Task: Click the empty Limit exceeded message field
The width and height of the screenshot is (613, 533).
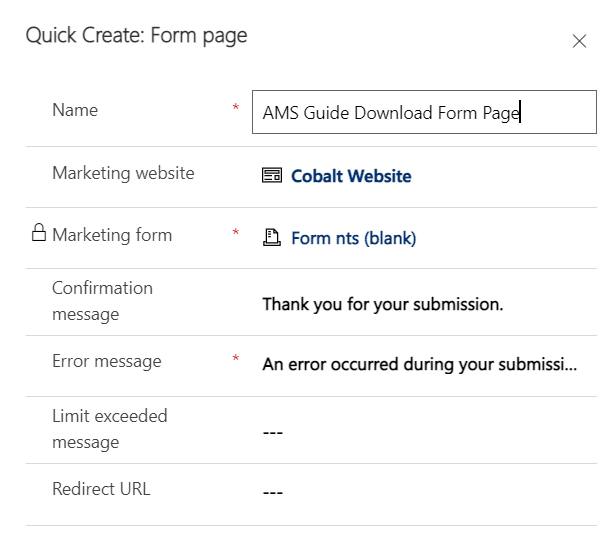Action: 420,432
